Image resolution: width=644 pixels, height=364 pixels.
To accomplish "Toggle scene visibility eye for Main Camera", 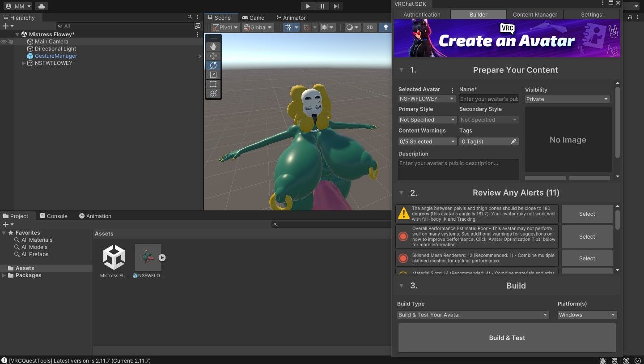I will pyautogui.click(x=4, y=42).
